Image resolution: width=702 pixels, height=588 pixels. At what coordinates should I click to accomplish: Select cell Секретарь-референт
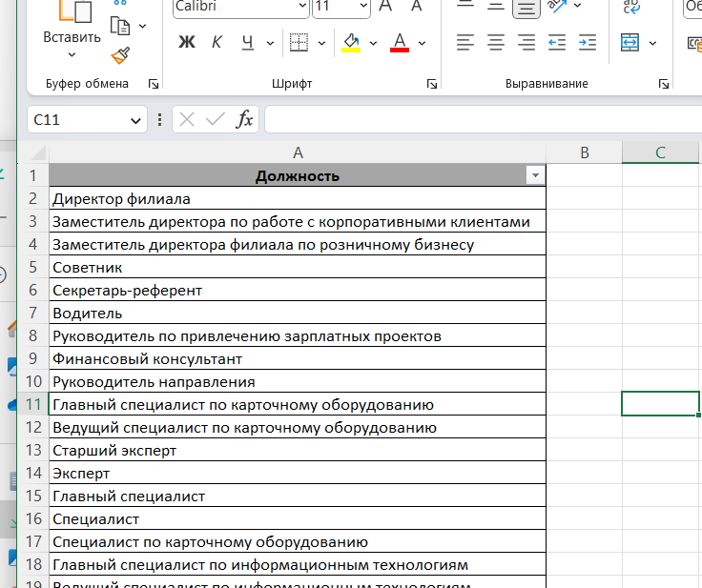pos(298,290)
